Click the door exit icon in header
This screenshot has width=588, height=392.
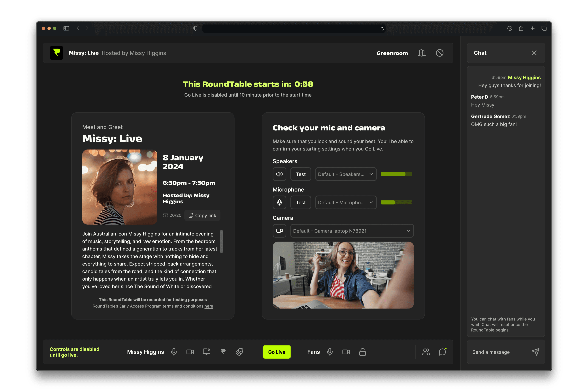click(x=422, y=53)
